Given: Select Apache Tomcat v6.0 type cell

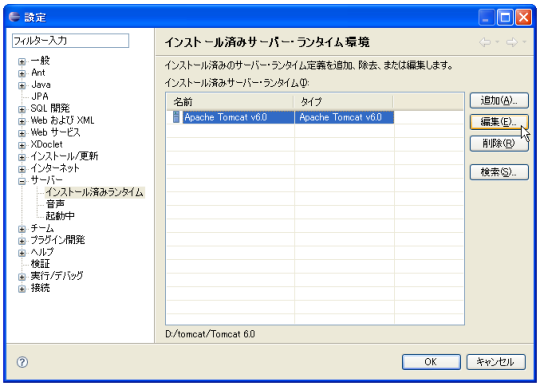Looking at the screenshot, I should pos(344,117).
